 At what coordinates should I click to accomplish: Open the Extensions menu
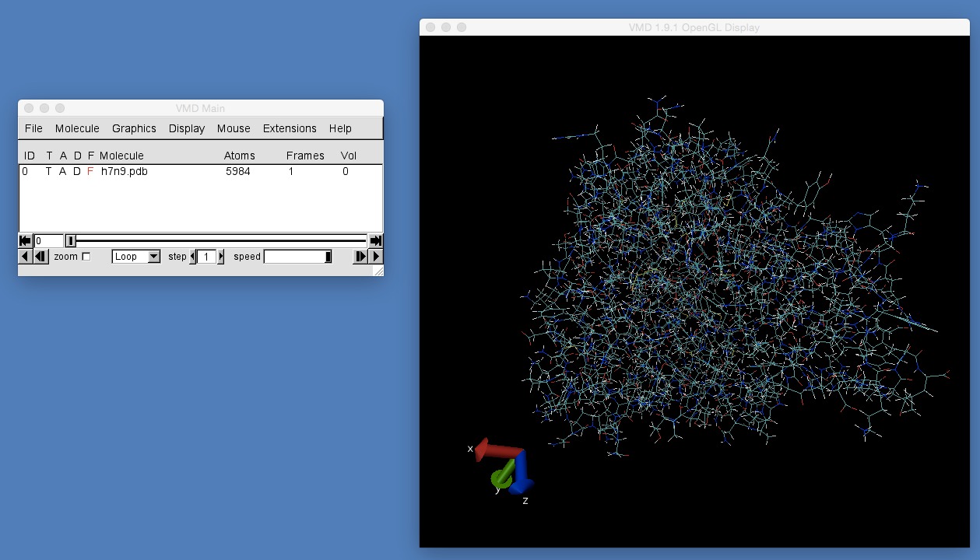[x=290, y=128]
